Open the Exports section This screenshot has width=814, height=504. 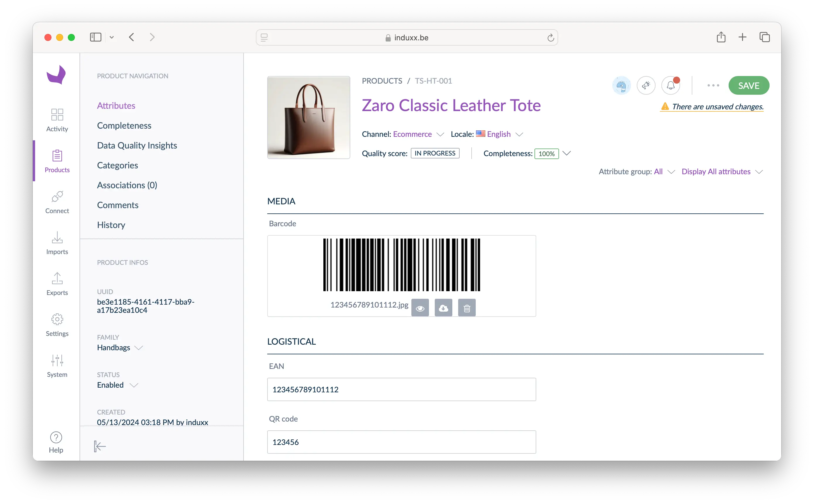tap(57, 284)
